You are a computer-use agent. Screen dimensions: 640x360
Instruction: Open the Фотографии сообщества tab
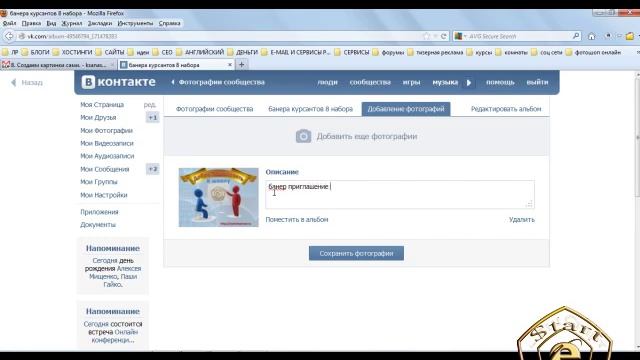click(x=214, y=109)
